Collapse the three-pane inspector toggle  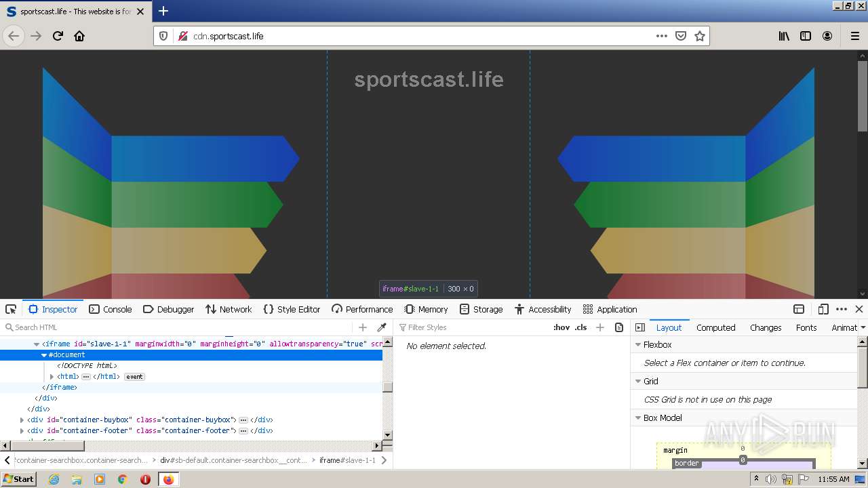(x=639, y=327)
